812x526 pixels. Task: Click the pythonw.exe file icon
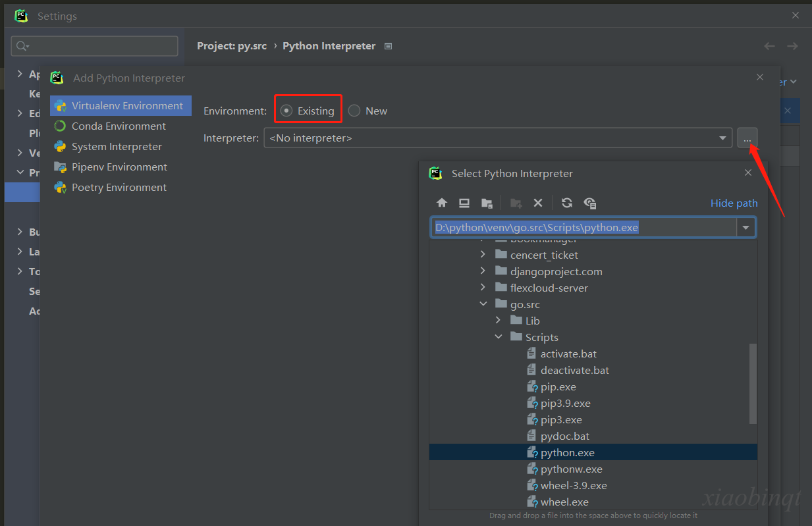click(x=532, y=469)
